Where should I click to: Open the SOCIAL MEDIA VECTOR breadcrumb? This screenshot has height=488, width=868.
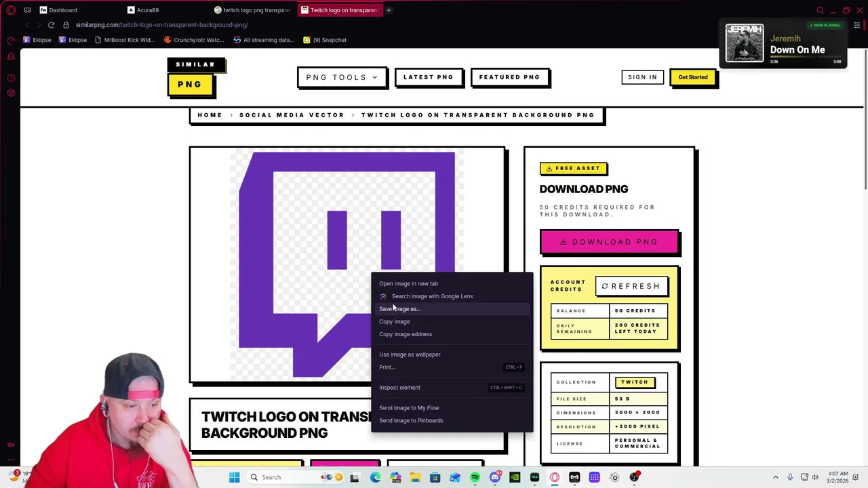pos(292,115)
